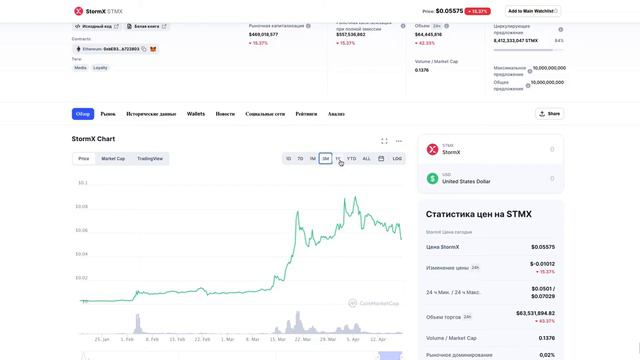This screenshot has height=360, width=640.
Task: Set chart range to ALL
Action: pos(367,158)
